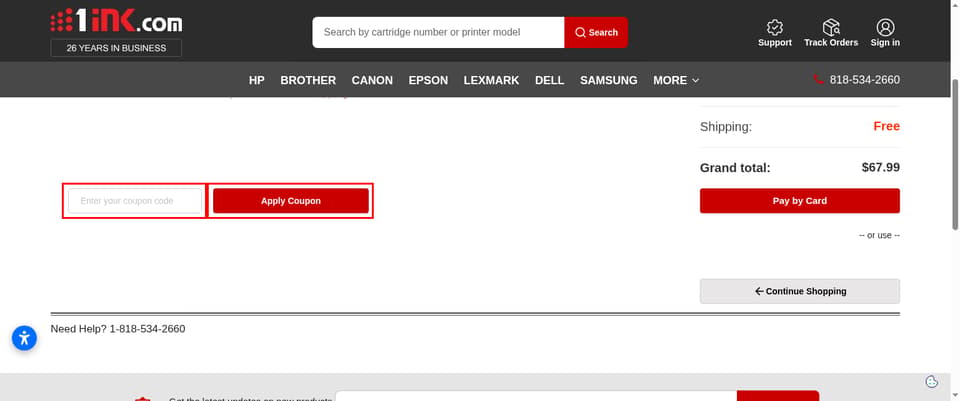
Task: Continue Shopping
Action: [x=800, y=291]
